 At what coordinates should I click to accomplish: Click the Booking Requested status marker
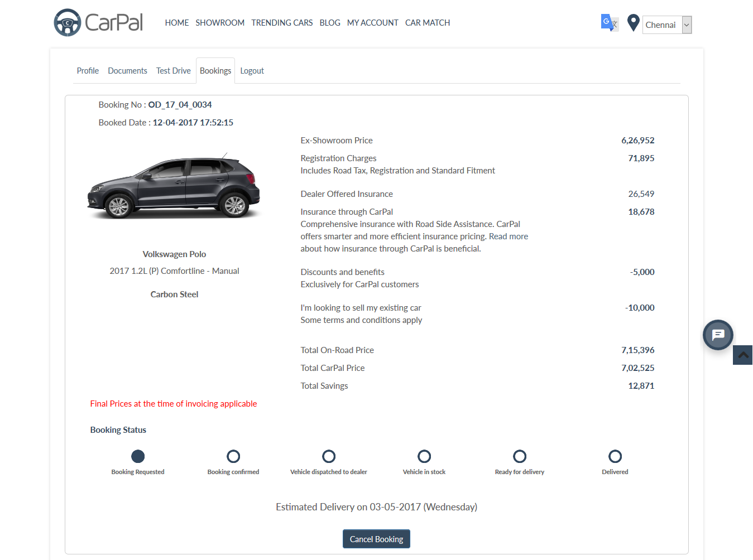pos(138,456)
